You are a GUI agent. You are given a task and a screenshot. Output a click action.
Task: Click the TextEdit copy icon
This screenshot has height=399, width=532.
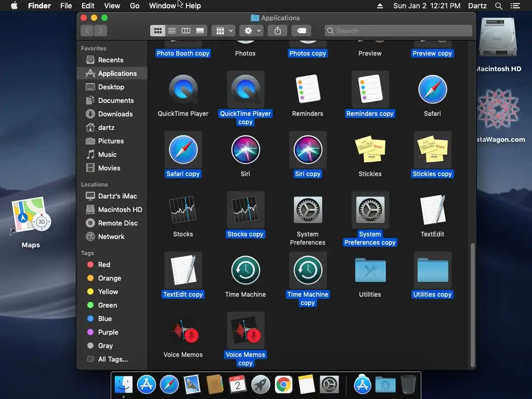183,270
